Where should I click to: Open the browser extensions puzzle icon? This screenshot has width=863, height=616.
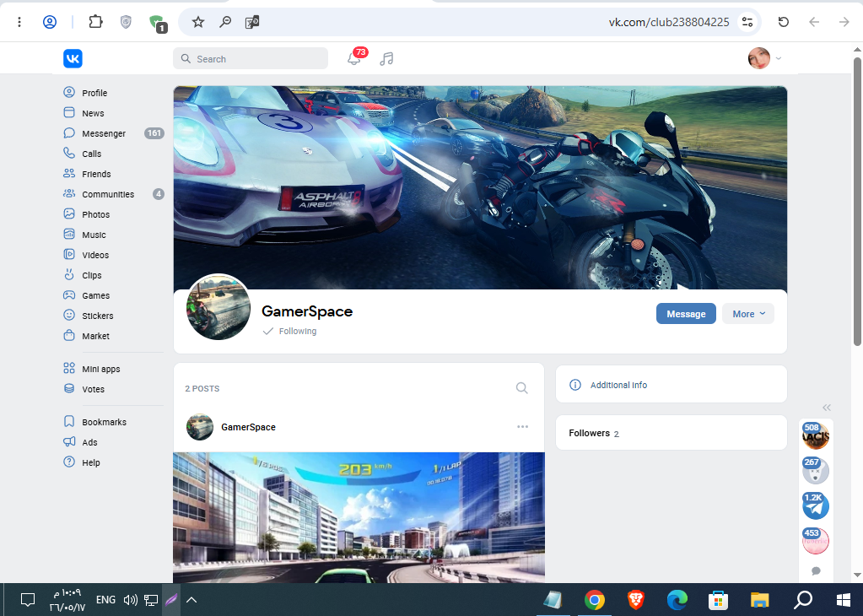pos(96,22)
